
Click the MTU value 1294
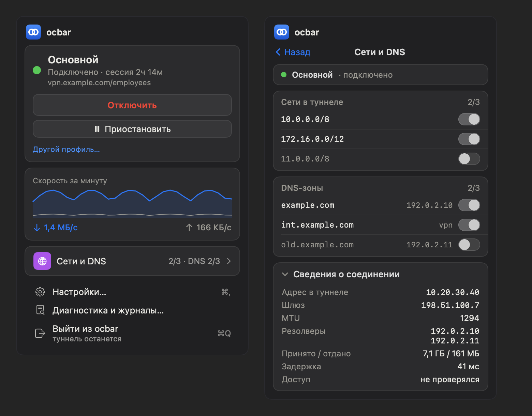(470, 318)
